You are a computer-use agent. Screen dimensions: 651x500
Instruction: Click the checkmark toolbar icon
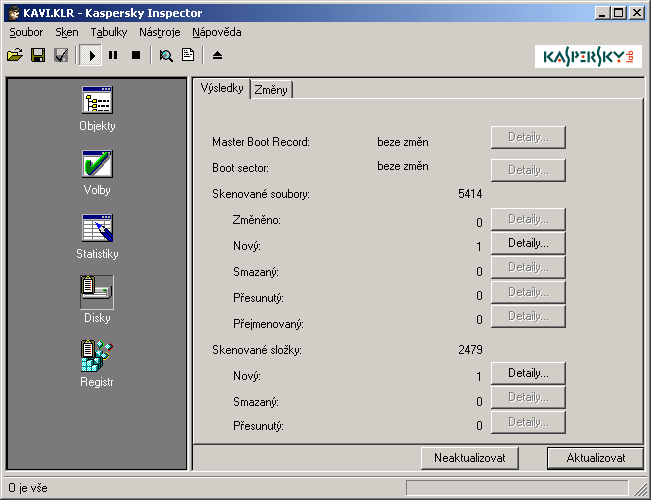[x=61, y=55]
